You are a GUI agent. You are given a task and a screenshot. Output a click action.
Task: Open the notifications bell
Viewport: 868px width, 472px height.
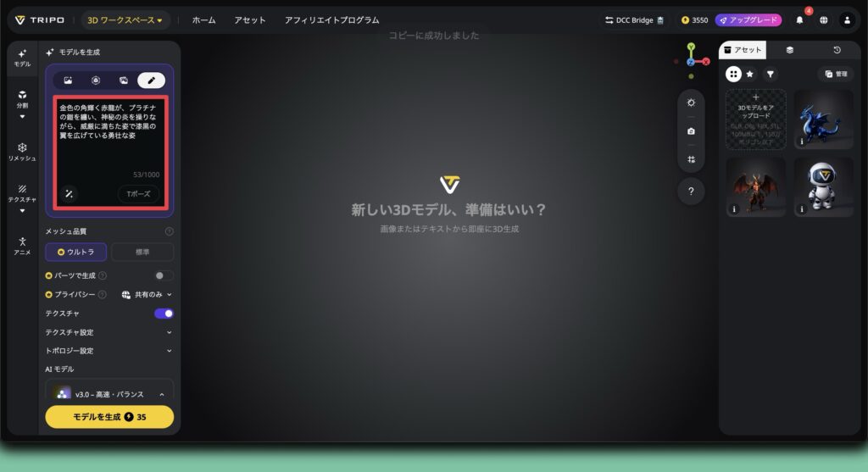coord(799,19)
